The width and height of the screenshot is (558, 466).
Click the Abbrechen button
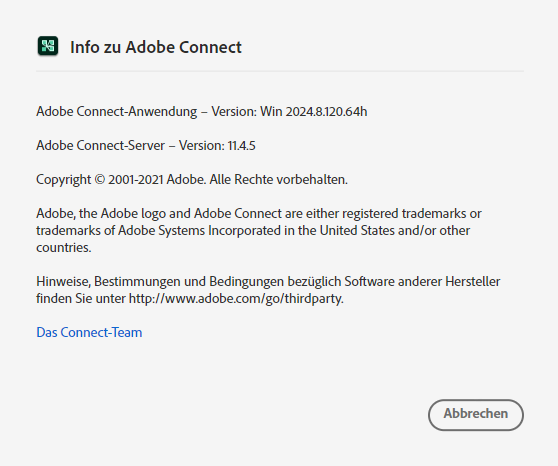click(x=475, y=415)
